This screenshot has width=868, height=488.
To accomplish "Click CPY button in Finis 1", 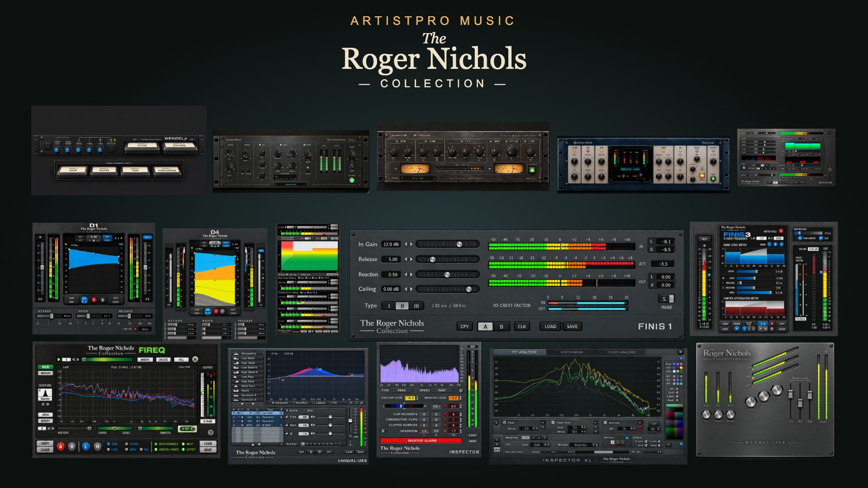I will pyautogui.click(x=464, y=326).
